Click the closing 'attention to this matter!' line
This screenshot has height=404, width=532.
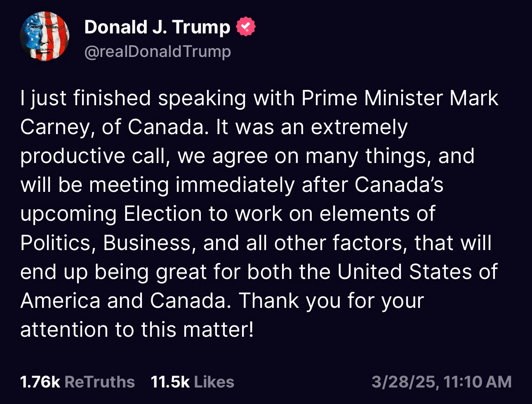(137, 329)
